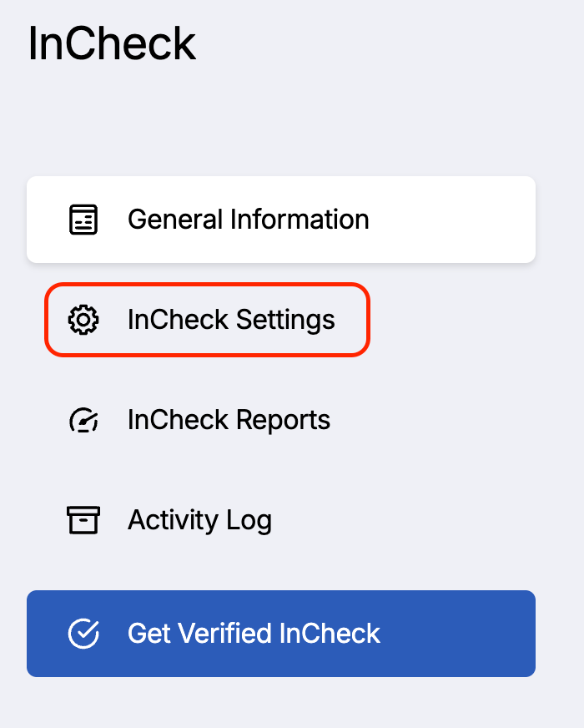
Task: Click the 'General Information' text label
Action: click(x=249, y=219)
